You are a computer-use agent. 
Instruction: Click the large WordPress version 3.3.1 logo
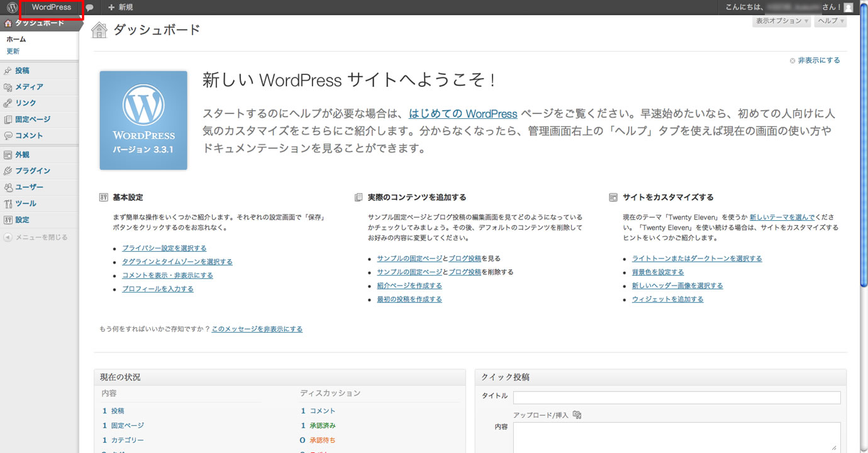tap(143, 120)
